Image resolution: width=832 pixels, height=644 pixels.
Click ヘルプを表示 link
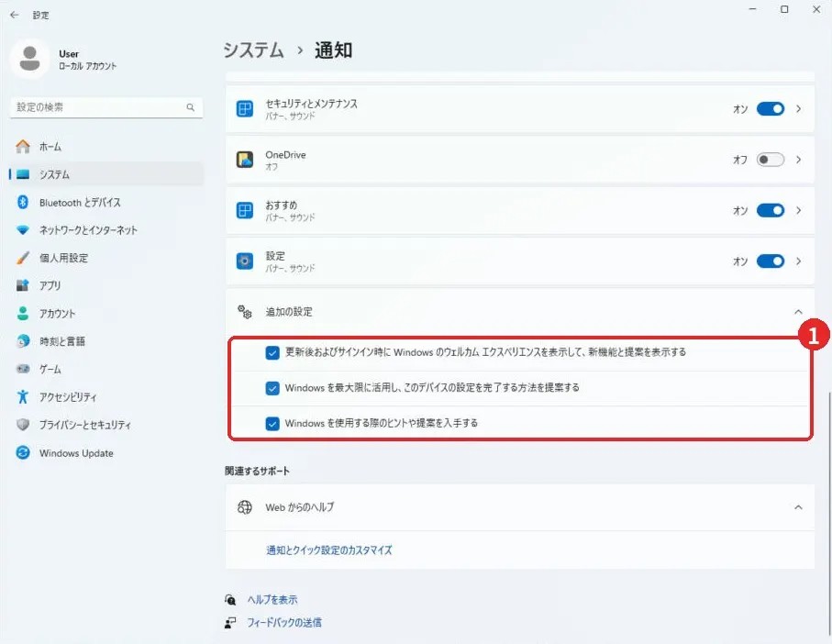[272, 599]
